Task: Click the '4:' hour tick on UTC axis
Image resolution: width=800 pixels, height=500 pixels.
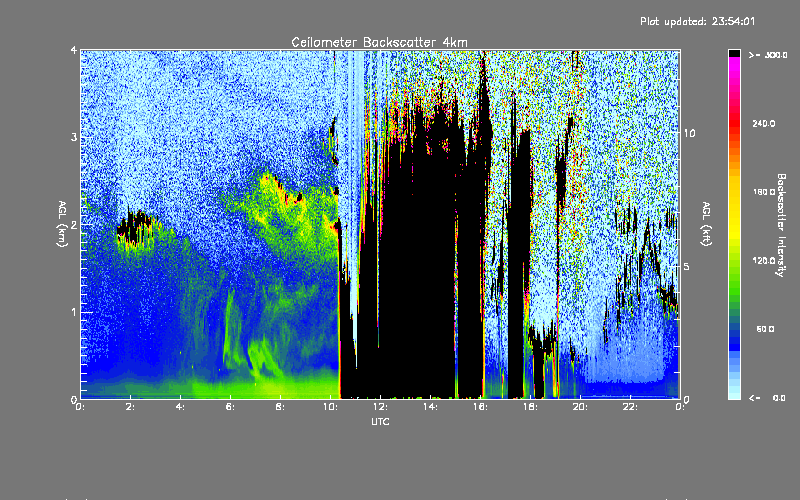Action: coord(180,407)
